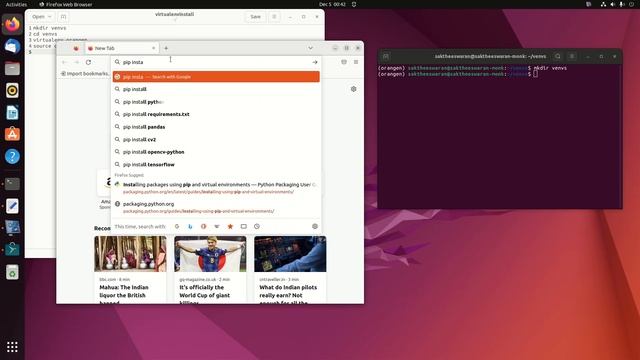Viewport: 640px width, 360px height.
Task: Open Files from the Ubuntu dock
Action: 12,68
